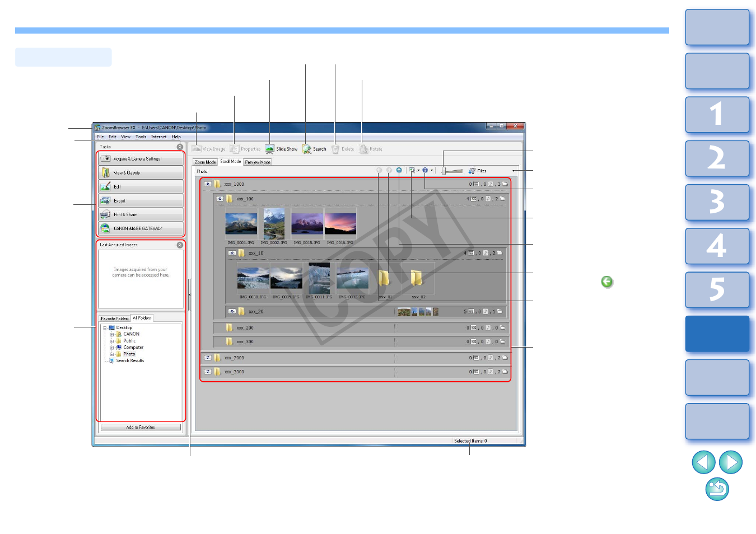
Task: Collapse the Desktop tree node
Action: point(105,328)
